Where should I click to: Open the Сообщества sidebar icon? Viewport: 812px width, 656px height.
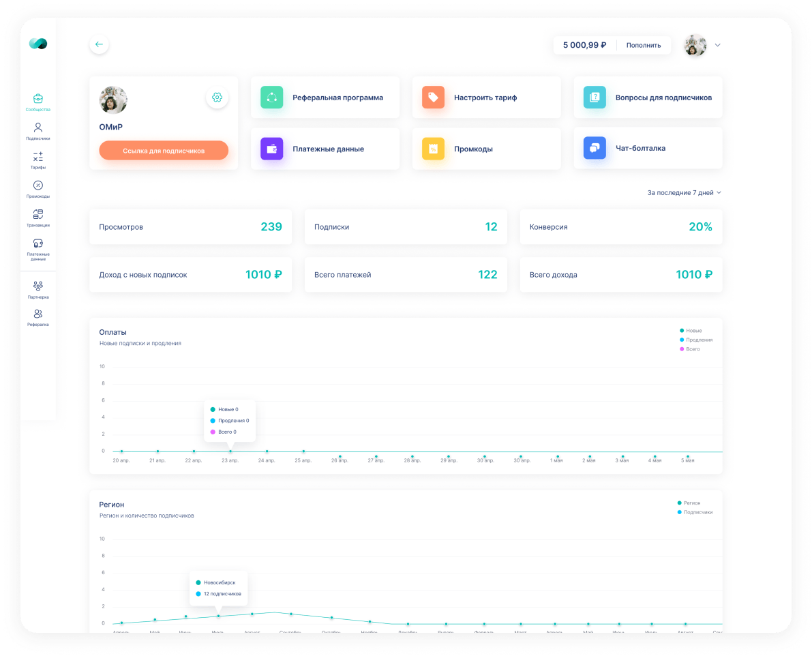coord(37,102)
